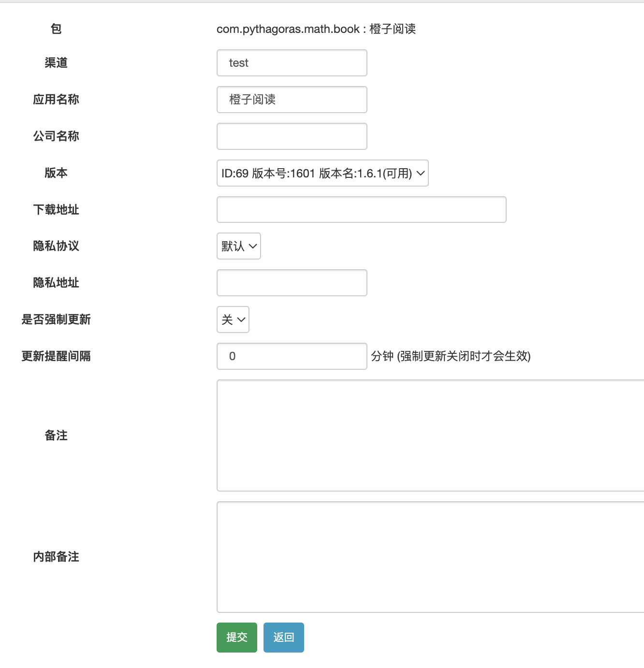644x668 pixels.
Task: Click the 下载地址 field label
Action: 56,210
